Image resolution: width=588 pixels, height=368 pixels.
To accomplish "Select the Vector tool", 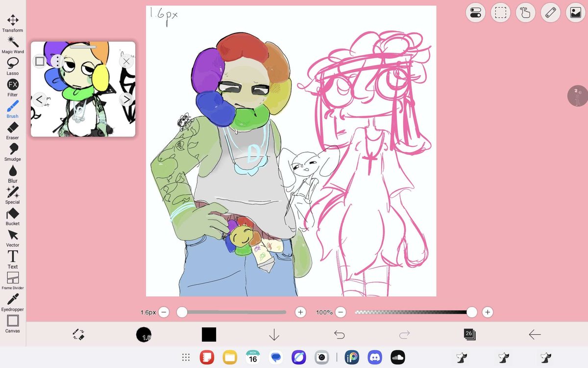I will tap(13, 238).
